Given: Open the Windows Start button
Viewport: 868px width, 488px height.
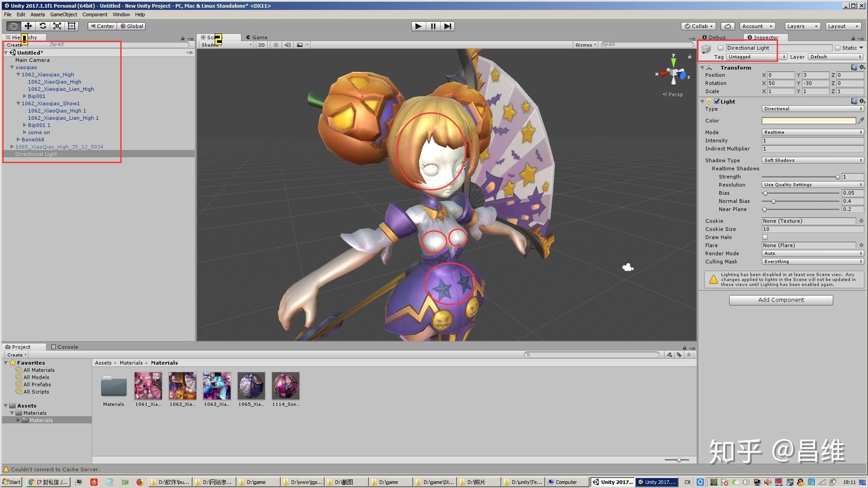Looking at the screenshot, I should click(x=12, y=482).
